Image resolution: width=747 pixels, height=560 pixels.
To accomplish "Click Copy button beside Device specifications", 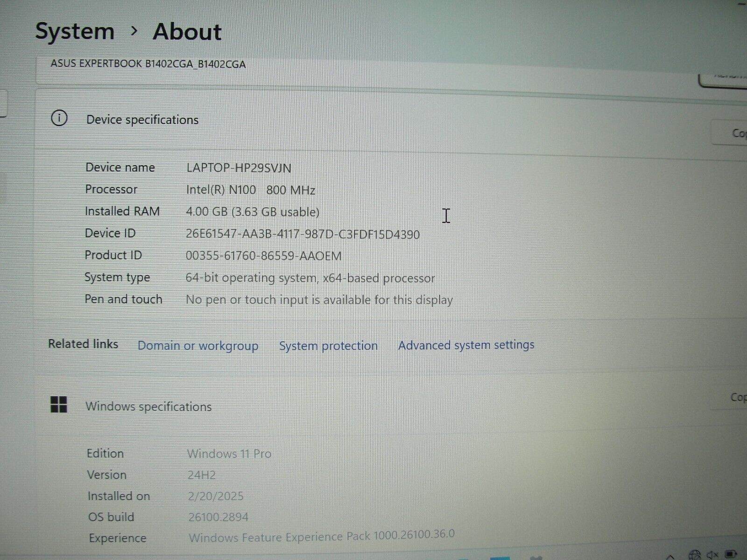I will tap(738, 133).
